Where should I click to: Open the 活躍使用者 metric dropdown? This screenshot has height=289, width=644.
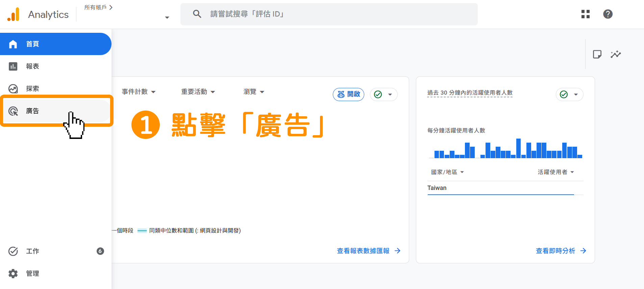(x=556, y=172)
